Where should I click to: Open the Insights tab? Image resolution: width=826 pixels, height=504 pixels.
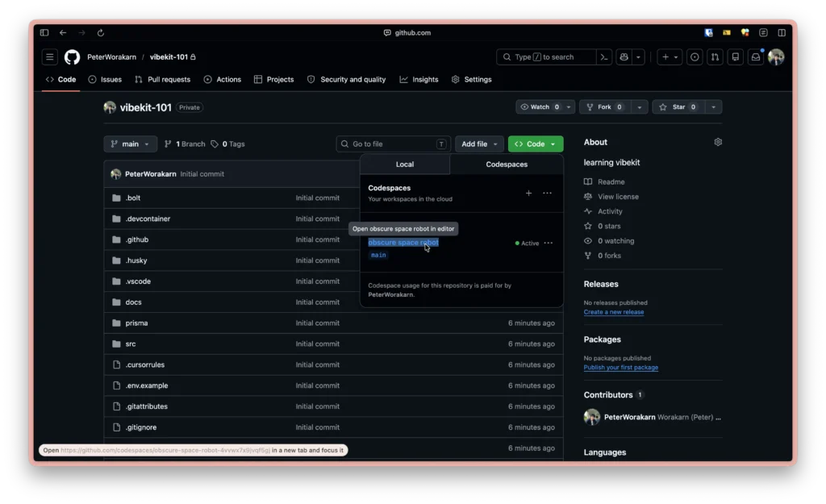coord(419,80)
